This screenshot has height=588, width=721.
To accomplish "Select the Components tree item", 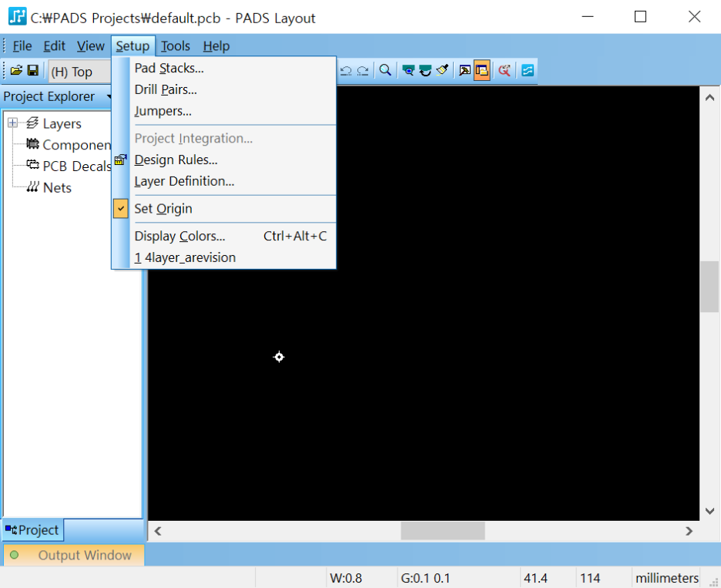I will (77, 144).
